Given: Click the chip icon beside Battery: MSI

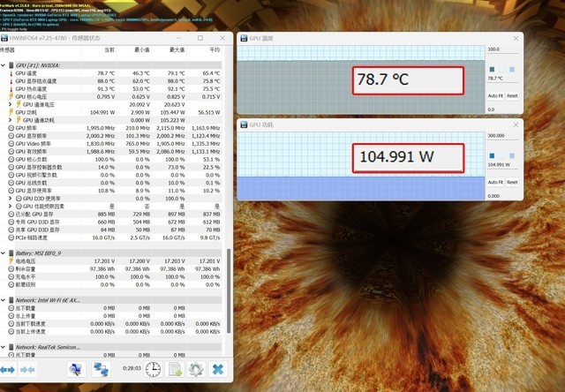Looking at the screenshot, I should click(11, 253).
